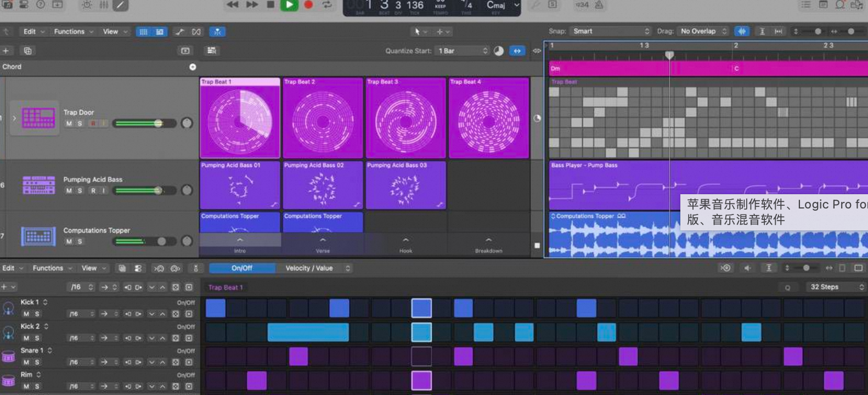Record-enable the Pumping Acid Bass track
The width and height of the screenshot is (868, 395).
point(93,191)
